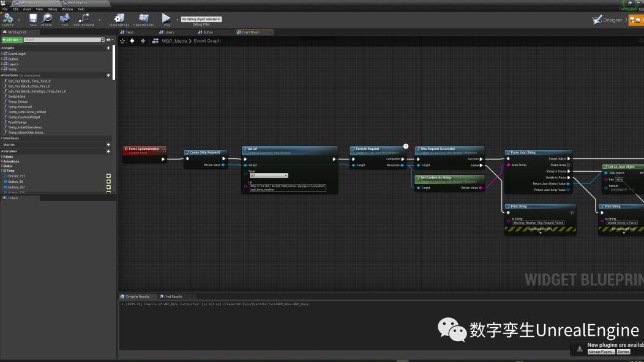Add a new variable with the plus icon

108,152
